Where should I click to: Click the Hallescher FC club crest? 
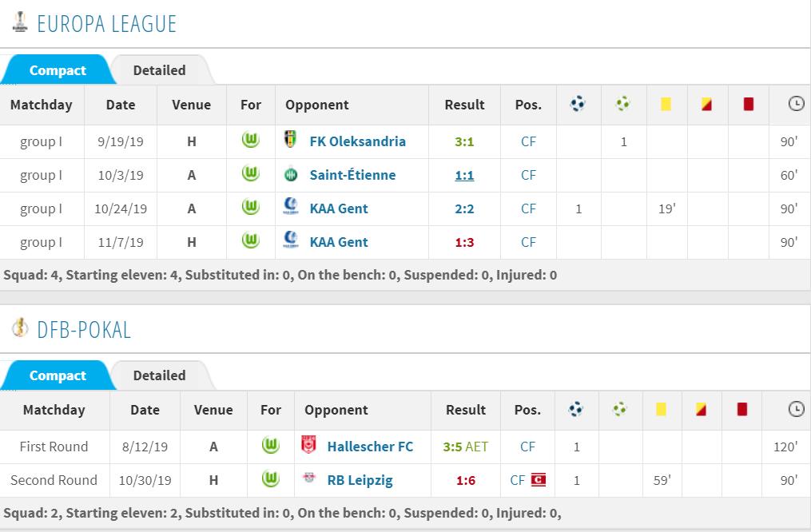pos(309,447)
